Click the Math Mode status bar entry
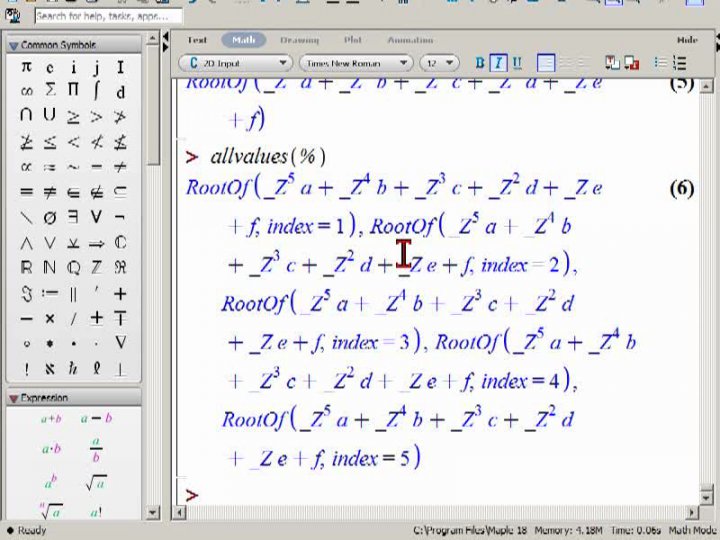 [x=693, y=530]
